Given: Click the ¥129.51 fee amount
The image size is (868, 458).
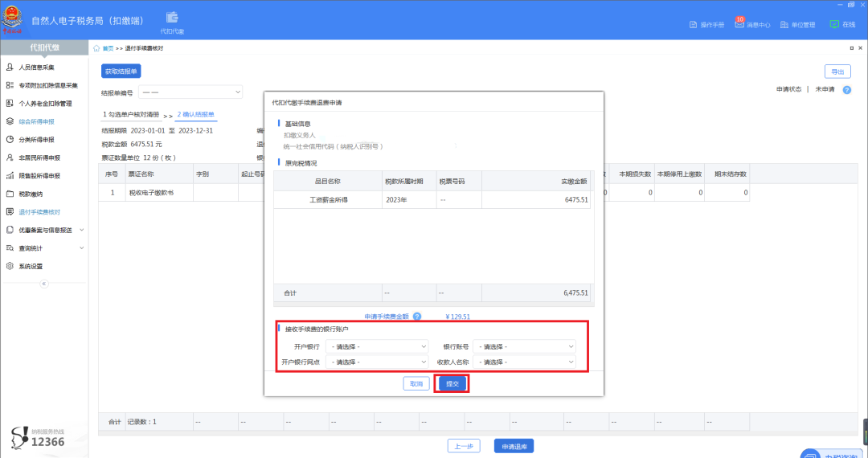Looking at the screenshot, I should pos(458,317).
